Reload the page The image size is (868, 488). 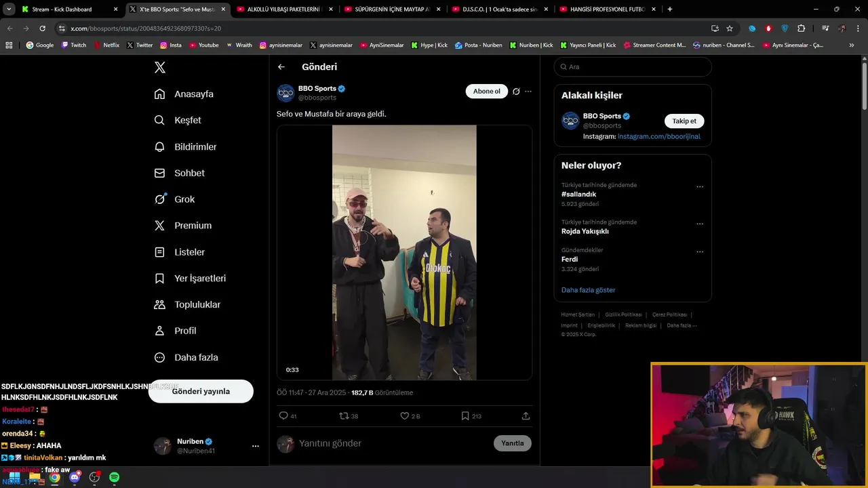click(x=43, y=28)
